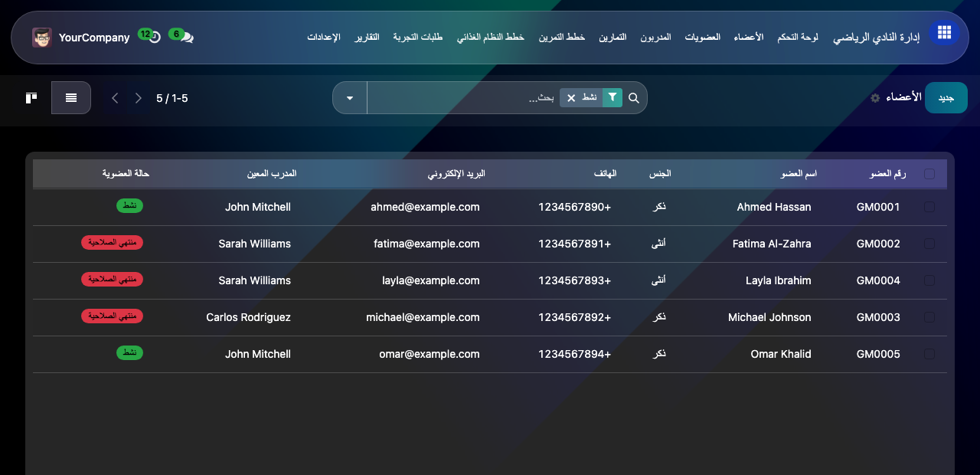Select the checkbox for GM0002
This screenshot has height=475, width=980.
pos(929,244)
